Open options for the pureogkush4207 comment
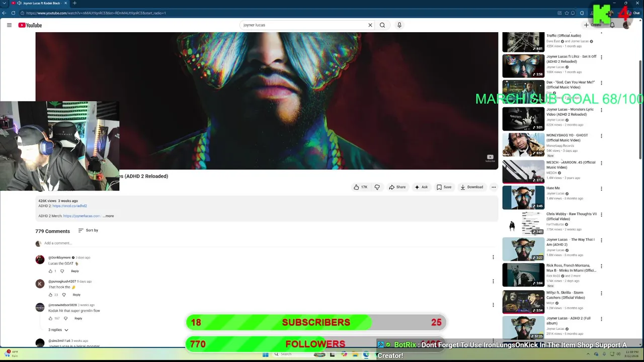 (x=493, y=281)
